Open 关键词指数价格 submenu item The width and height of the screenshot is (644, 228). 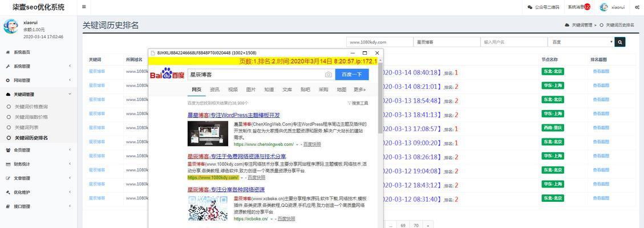[31, 117]
